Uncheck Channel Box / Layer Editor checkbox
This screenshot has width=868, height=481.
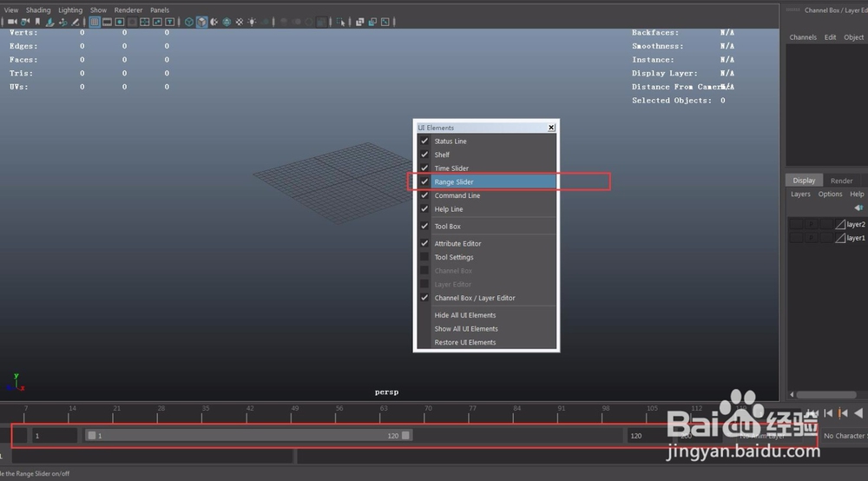424,298
